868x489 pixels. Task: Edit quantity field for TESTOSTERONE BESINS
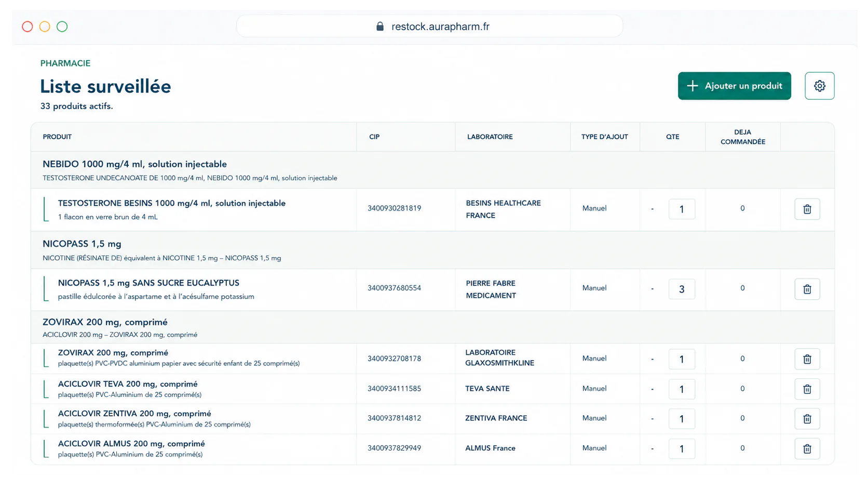682,209
